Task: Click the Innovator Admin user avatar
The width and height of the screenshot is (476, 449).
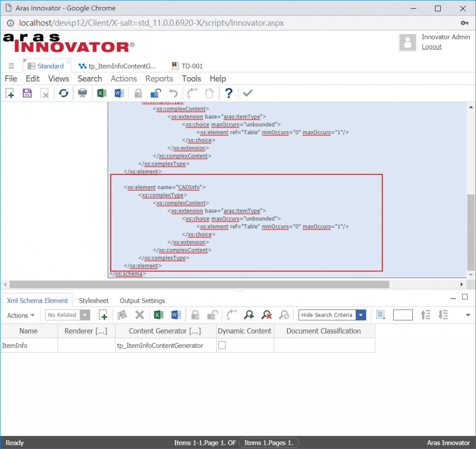Action: point(408,42)
